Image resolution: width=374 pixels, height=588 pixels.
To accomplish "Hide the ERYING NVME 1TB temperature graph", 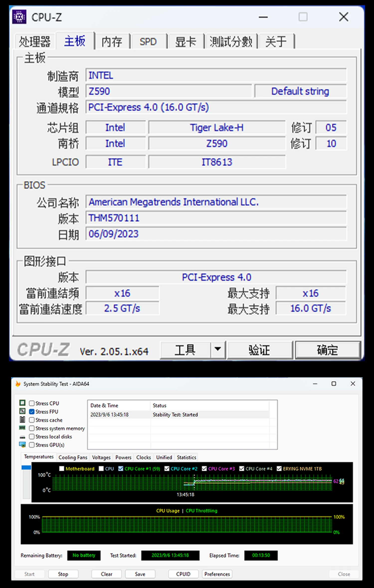I will pyautogui.click(x=279, y=469).
